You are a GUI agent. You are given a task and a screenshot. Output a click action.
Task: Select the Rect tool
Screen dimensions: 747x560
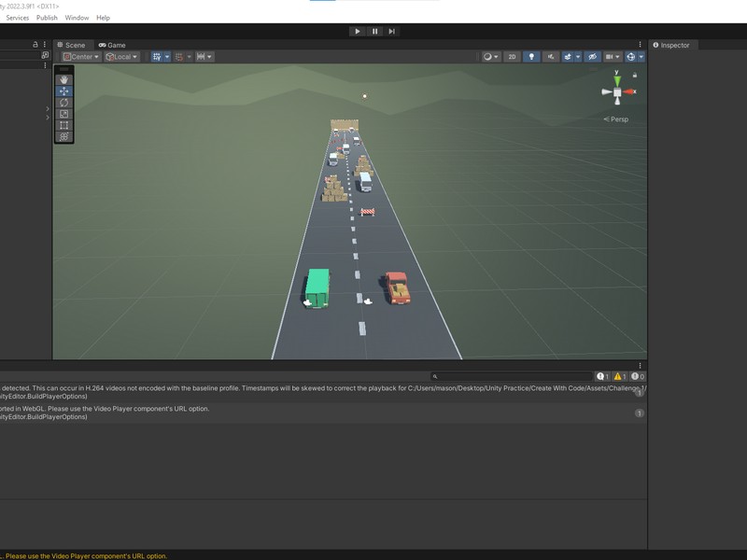pyautogui.click(x=63, y=125)
